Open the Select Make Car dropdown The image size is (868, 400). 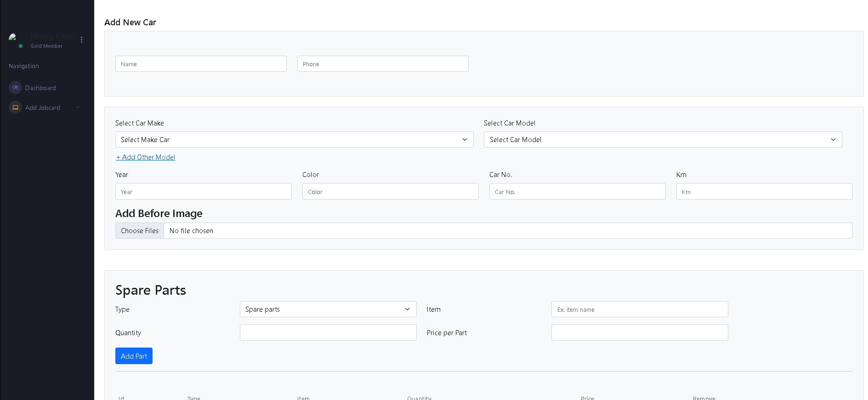click(294, 140)
